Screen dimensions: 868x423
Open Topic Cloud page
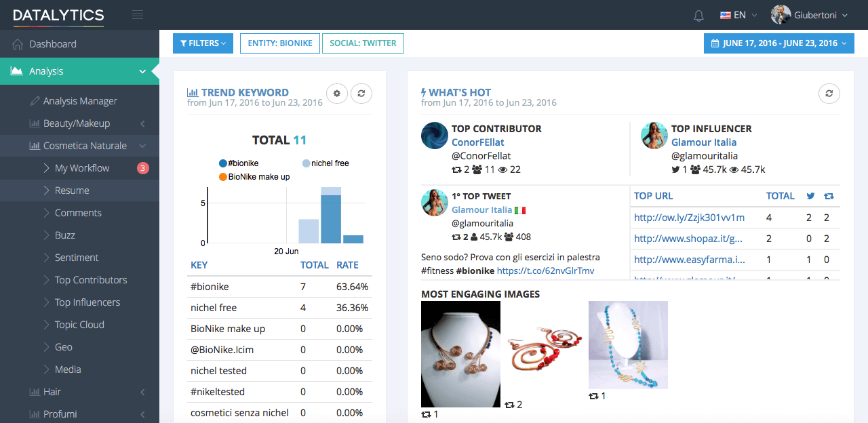click(x=79, y=325)
